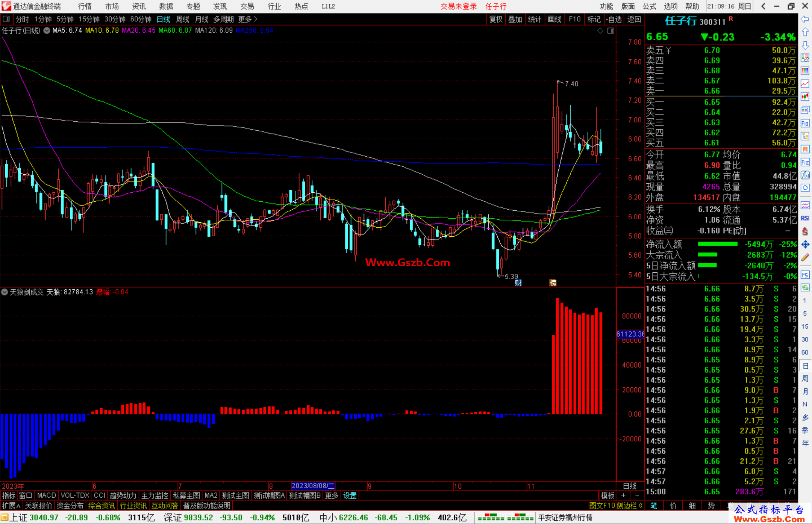Open the 模板 template selector
Viewport: 812px width, 524px height.
point(607,495)
